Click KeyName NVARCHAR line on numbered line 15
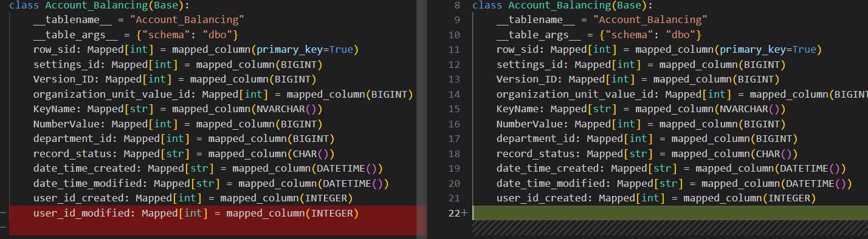This screenshot has height=239, width=868. pyautogui.click(x=641, y=109)
